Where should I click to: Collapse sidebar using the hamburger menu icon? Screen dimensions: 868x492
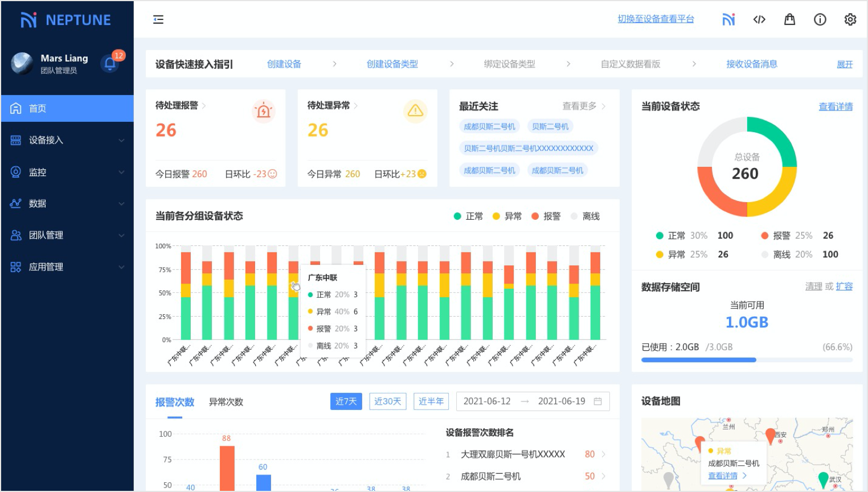pyautogui.click(x=158, y=20)
